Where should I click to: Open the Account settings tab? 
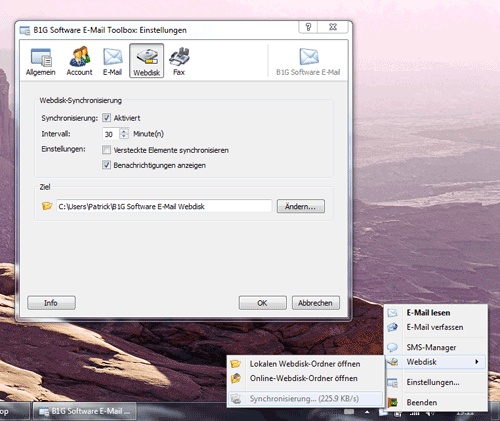[79, 61]
